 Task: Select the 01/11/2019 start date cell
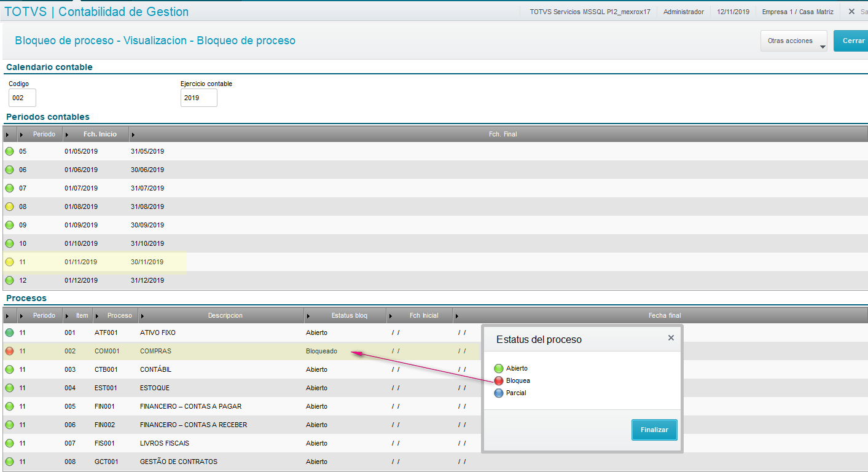click(81, 262)
